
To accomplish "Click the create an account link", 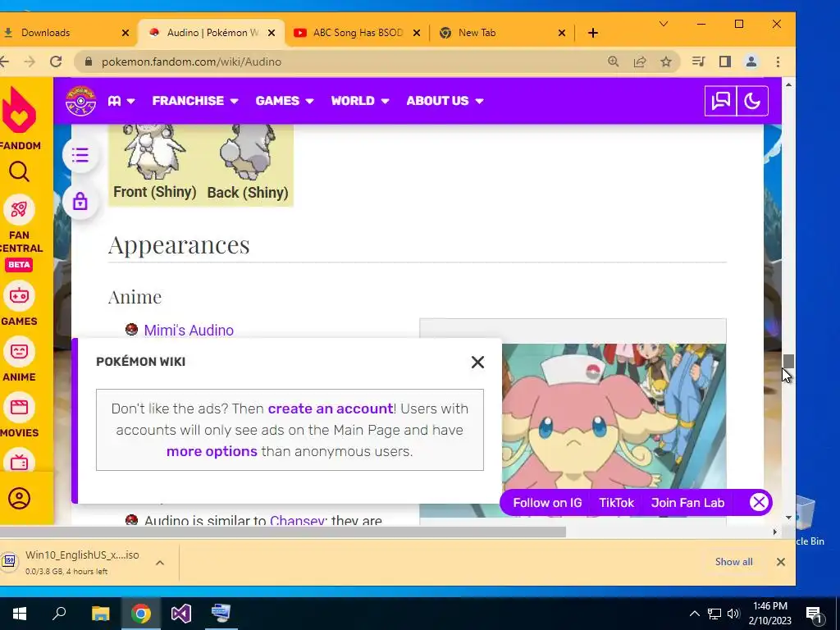I will click(331, 409).
